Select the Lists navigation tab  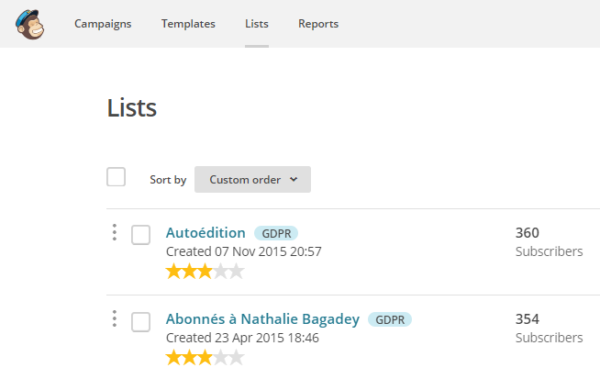[x=257, y=24]
